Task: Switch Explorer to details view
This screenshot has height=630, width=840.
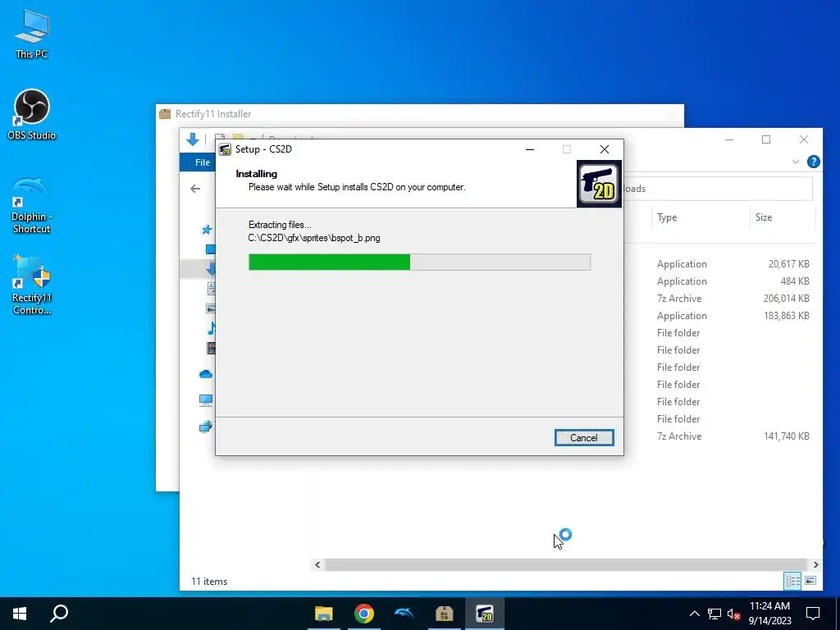Action: (x=793, y=581)
